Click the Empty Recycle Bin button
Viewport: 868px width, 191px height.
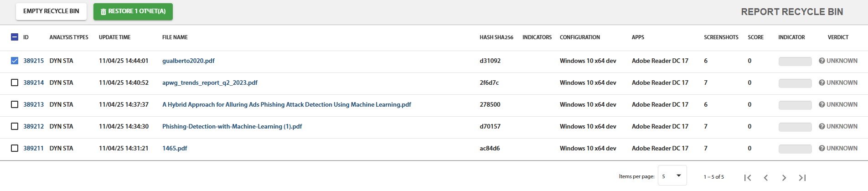(x=51, y=11)
